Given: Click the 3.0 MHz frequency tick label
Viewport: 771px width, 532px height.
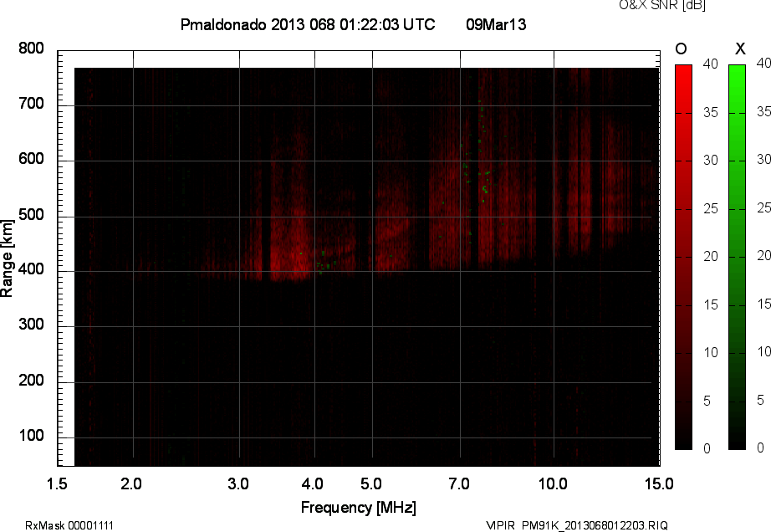Looking at the screenshot, I should tap(239, 483).
